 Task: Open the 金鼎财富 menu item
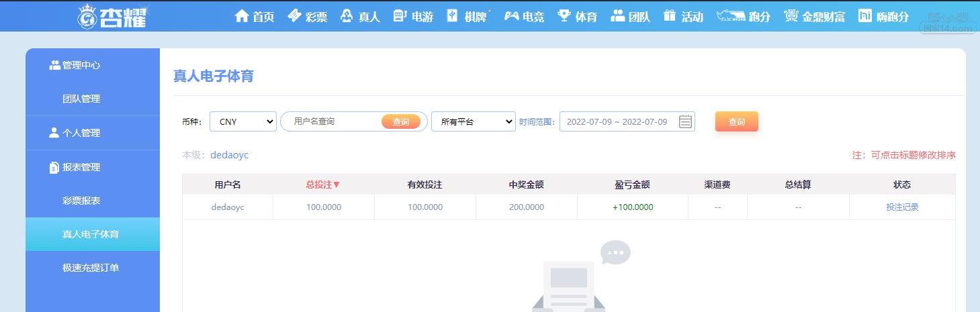click(x=823, y=17)
